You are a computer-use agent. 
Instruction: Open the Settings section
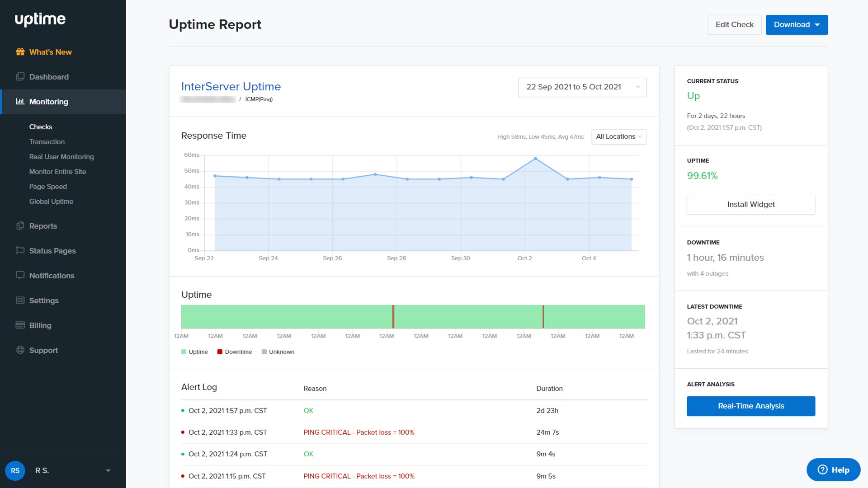point(63,300)
